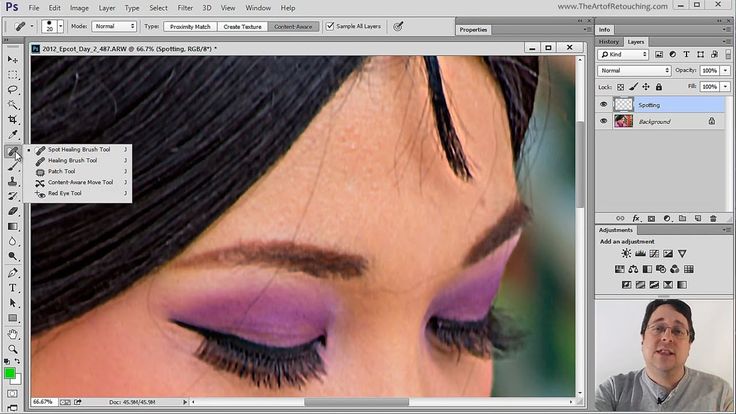The width and height of the screenshot is (736, 414).
Task: Open the Properties panel tab
Action: (x=473, y=30)
